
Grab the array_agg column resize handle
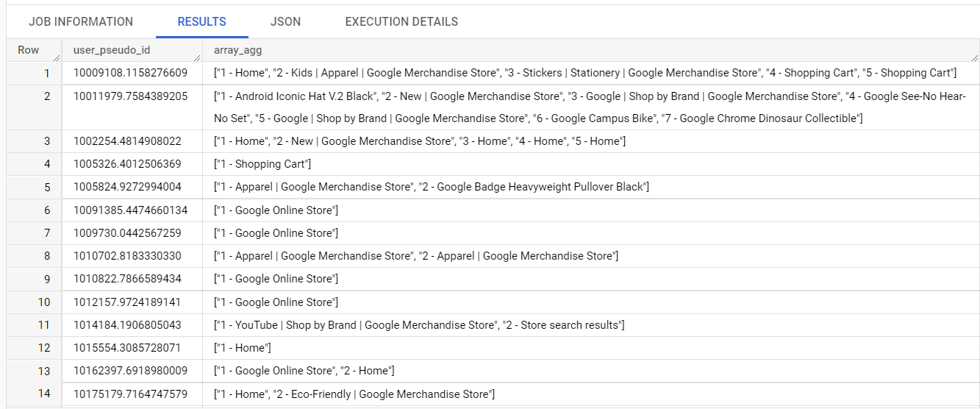click(x=974, y=57)
